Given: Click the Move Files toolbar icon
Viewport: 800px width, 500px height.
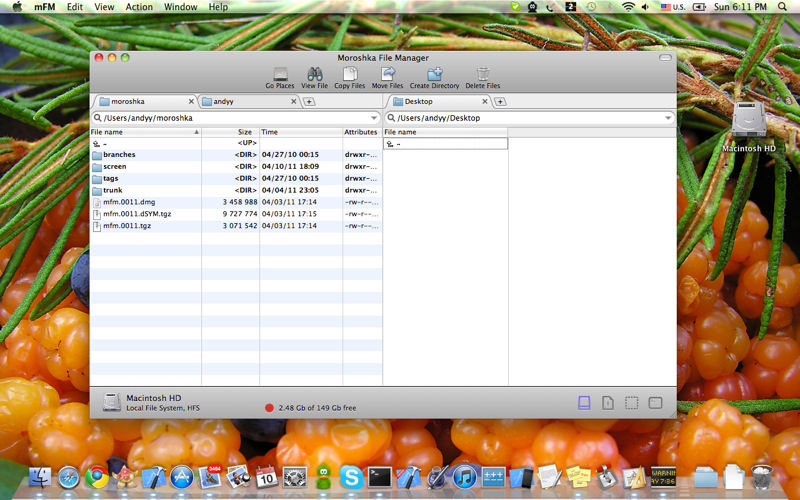Looking at the screenshot, I should point(387,75).
